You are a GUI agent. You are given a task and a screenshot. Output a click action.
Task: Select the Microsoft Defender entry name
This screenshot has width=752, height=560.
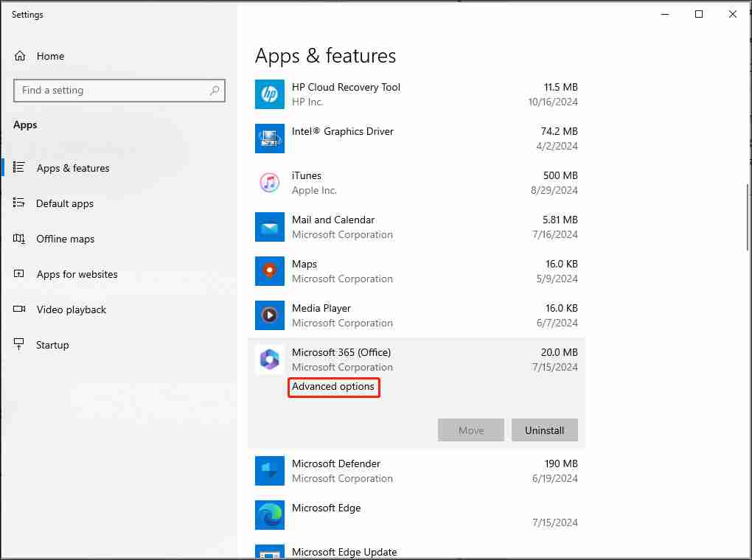(x=336, y=463)
